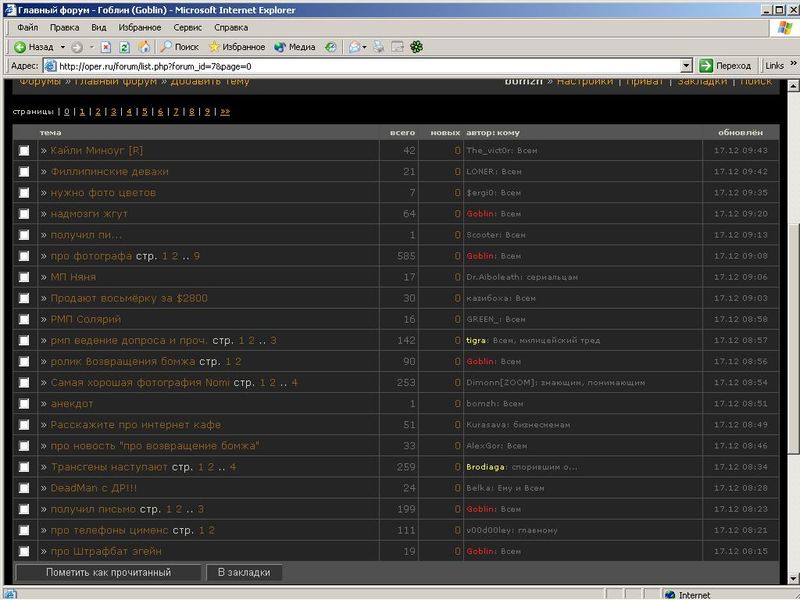Image resolution: width=800 pixels, height=600 pixels.
Task: Go to the Home page icon
Action: [144, 47]
